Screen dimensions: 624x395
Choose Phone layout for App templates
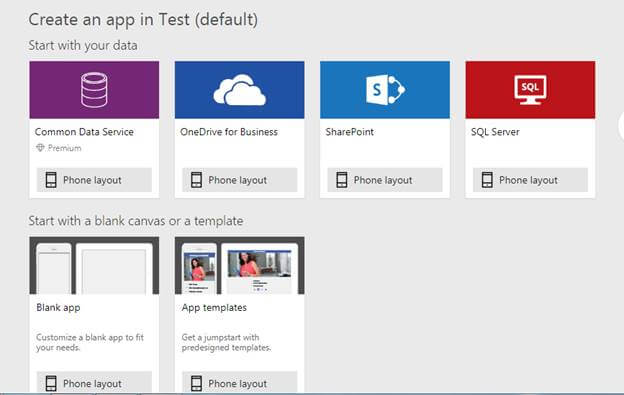click(240, 383)
